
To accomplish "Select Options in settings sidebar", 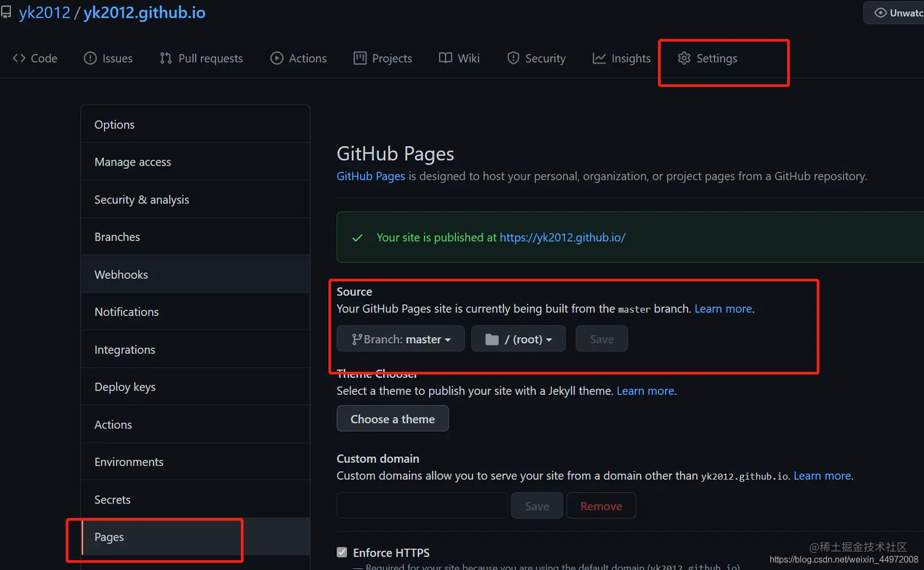I will 196,124.
